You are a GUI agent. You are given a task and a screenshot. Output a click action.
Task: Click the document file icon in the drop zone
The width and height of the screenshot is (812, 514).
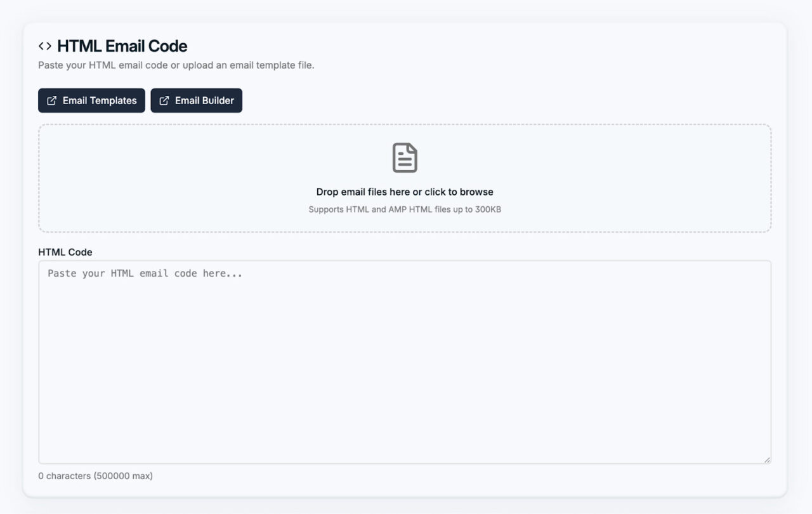coord(405,157)
